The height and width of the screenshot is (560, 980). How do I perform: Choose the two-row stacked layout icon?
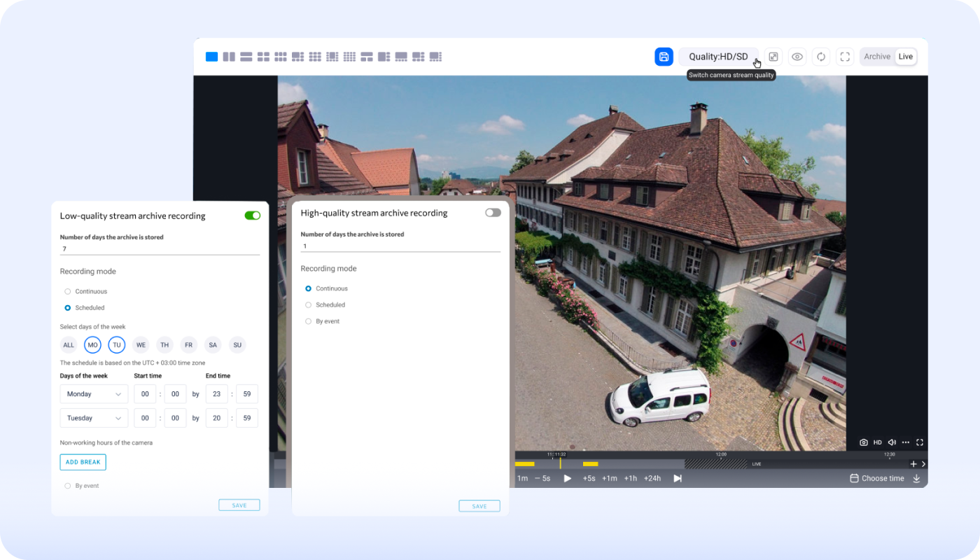(x=246, y=57)
